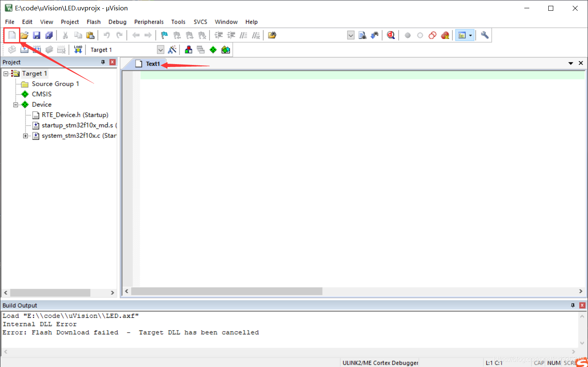Uncomment selection toolbar icon
Viewport: 588px width, 367px height.
point(256,35)
